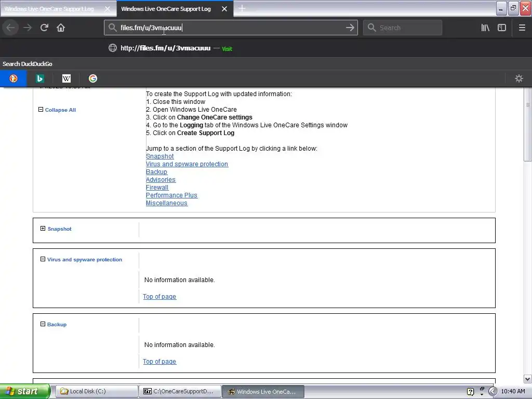Expand the Snapshot section

43,229
